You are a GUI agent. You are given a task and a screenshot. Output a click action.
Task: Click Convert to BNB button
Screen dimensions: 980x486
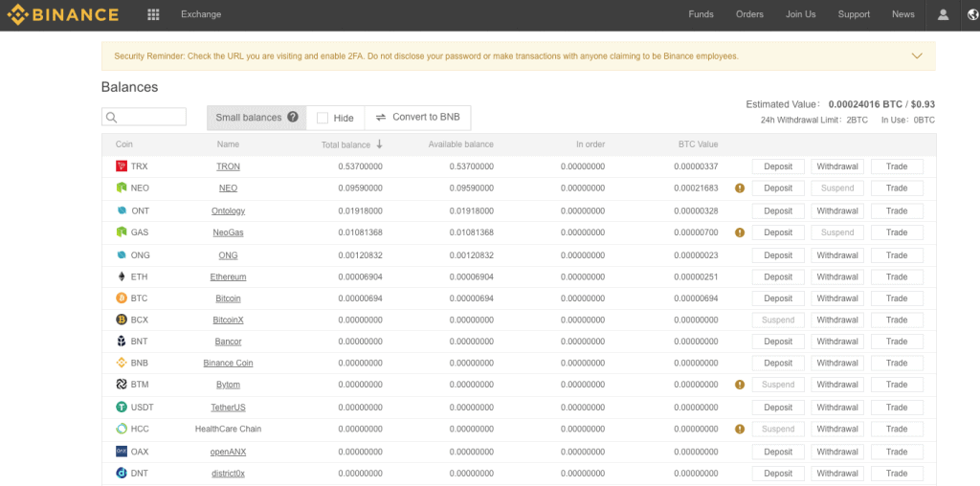417,118
